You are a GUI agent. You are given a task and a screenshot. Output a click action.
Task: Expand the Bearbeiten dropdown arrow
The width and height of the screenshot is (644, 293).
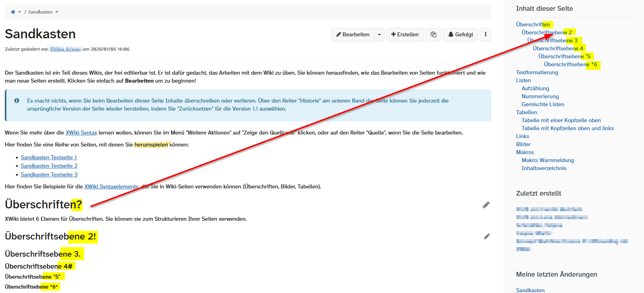click(379, 35)
